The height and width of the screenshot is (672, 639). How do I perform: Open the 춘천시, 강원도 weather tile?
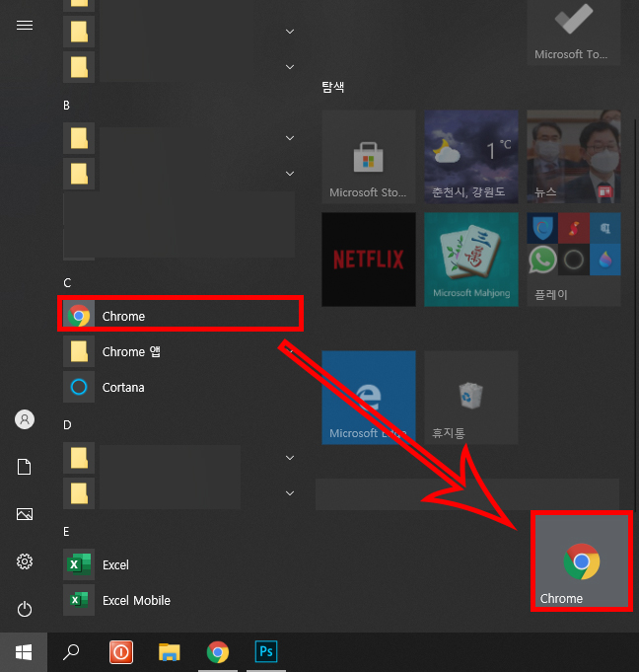(471, 157)
